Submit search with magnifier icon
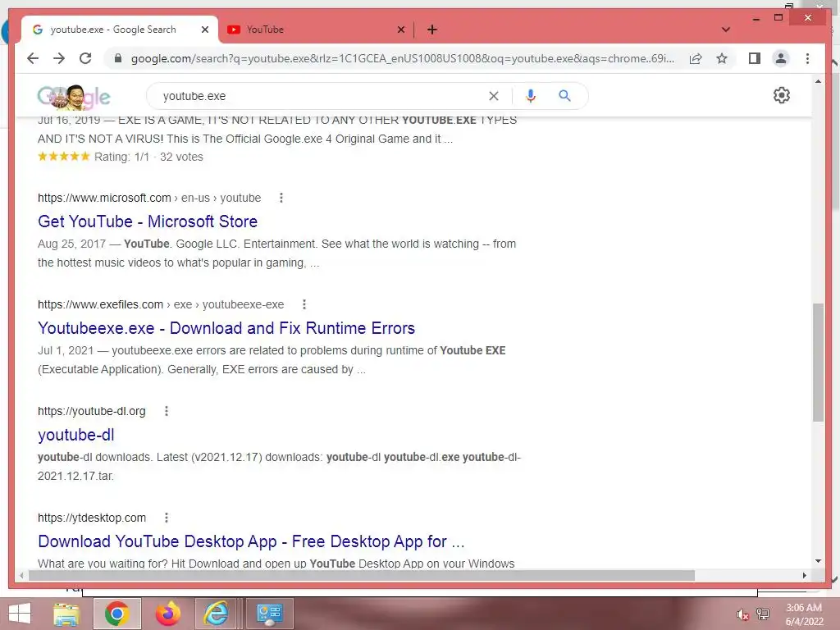840x630 pixels. [564, 96]
